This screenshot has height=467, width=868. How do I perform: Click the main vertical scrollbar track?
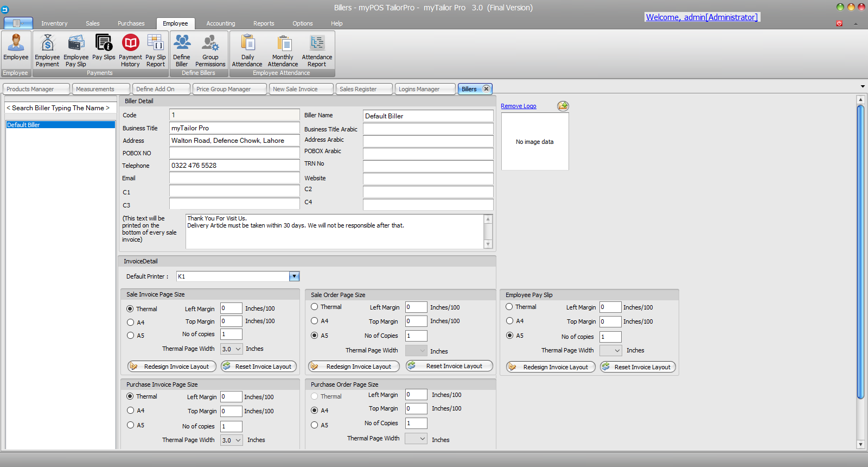pos(860,418)
